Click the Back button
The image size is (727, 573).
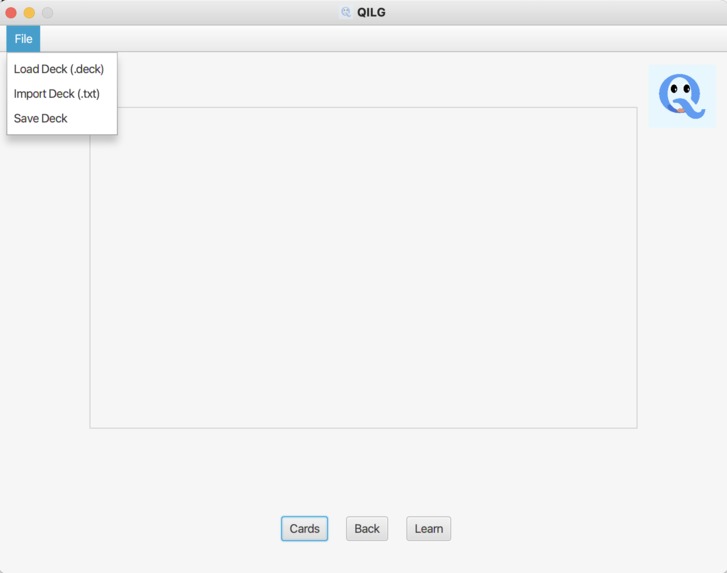coord(367,528)
